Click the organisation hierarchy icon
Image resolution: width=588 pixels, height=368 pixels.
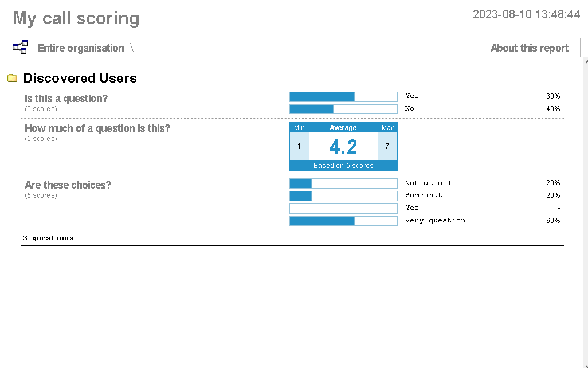(19, 46)
